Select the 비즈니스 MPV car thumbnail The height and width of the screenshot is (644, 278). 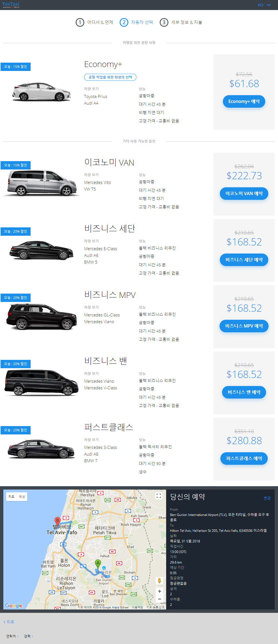coord(41,317)
